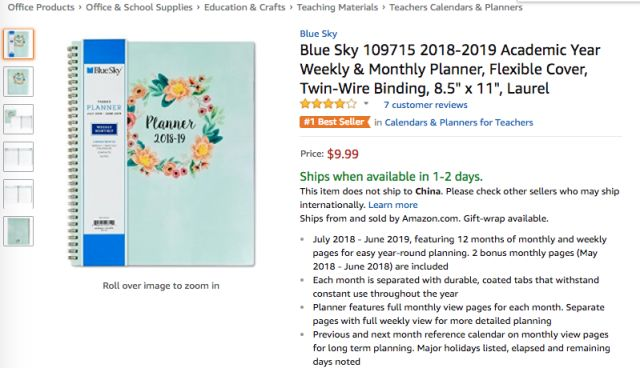Select the second planner front thumbnail
Viewport: 640px width, 368px height.
18,82
